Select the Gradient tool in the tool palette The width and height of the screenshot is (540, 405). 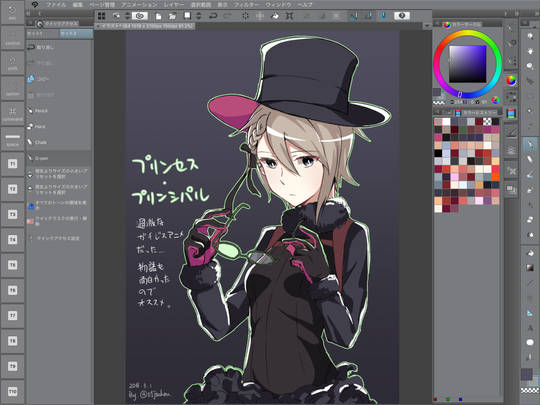pyautogui.click(x=530, y=268)
